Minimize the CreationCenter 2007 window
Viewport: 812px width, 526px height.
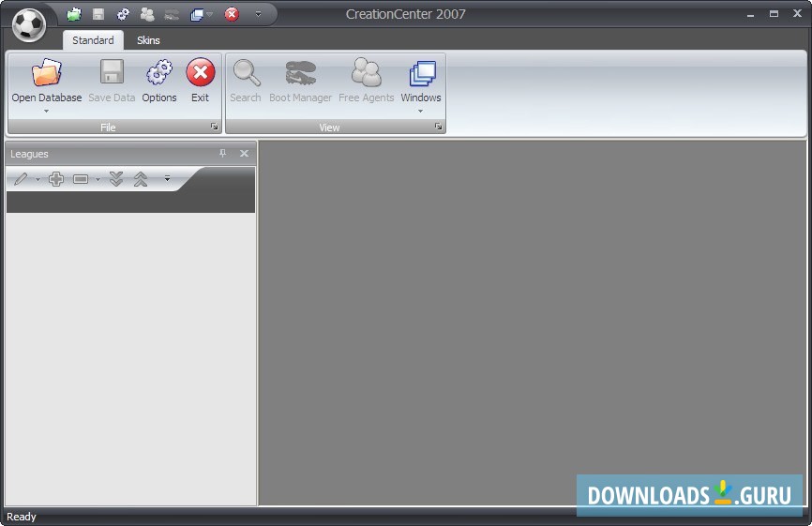(x=750, y=14)
